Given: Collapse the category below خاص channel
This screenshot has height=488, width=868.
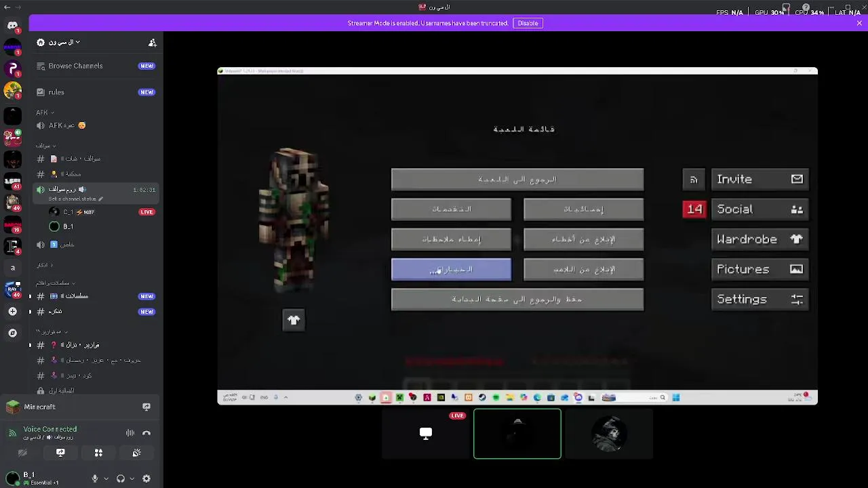Looking at the screenshot, I should 45,265.
